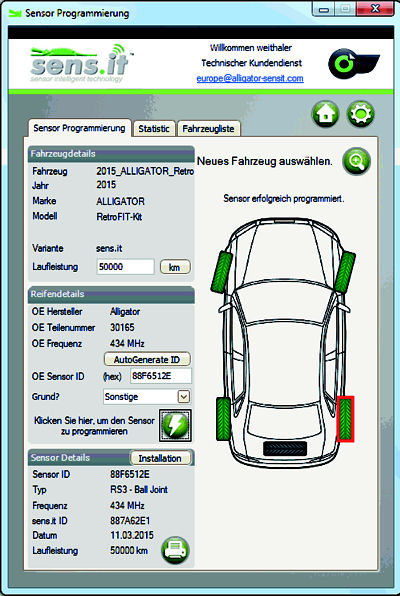Click the OE Frequenz value 434 MHz
Viewport: 400px width, 596px height.
pyautogui.click(x=127, y=344)
